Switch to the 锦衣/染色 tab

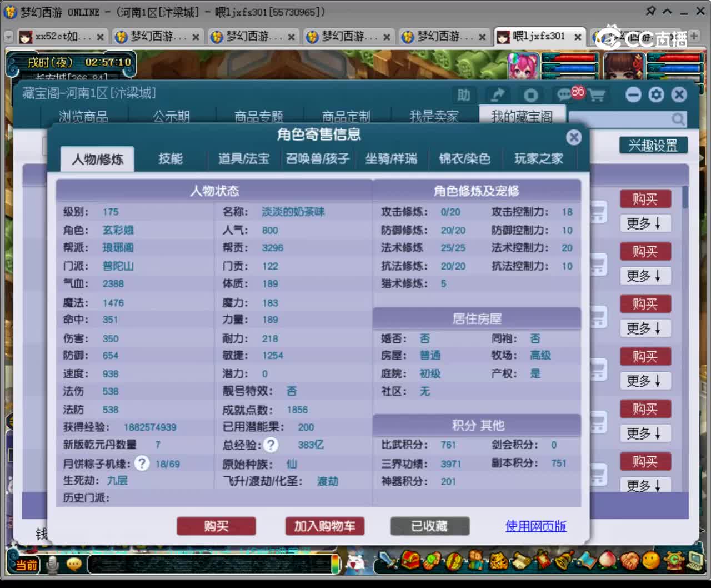[464, 159]
